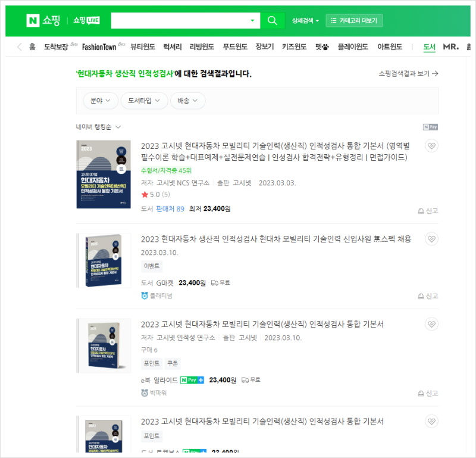This screenshot has height=458, width=476.
Task: Open the fourth listing's book title
Action: 262,422
